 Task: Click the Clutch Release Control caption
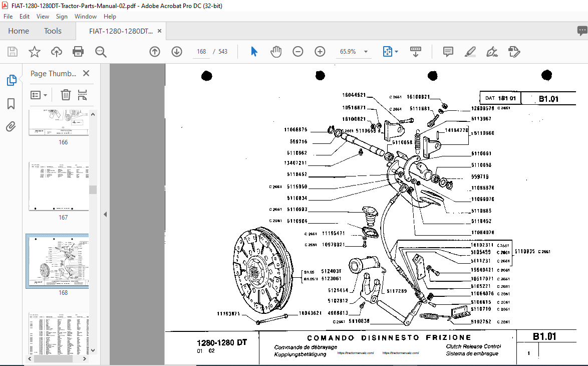(473, 346)
